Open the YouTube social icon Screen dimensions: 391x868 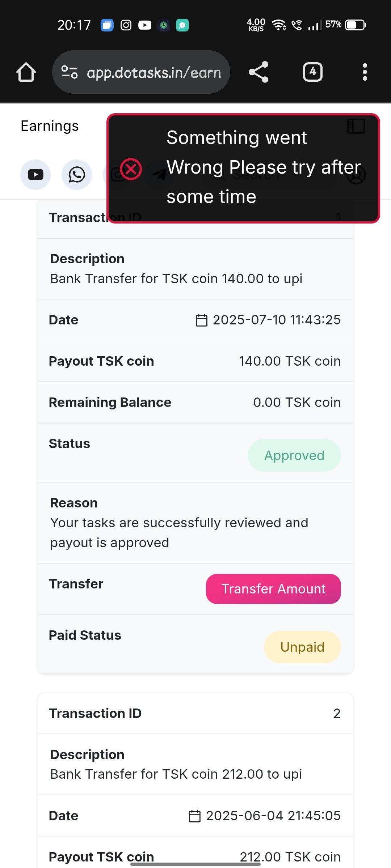pyautogui.click(x=35, y=175)
